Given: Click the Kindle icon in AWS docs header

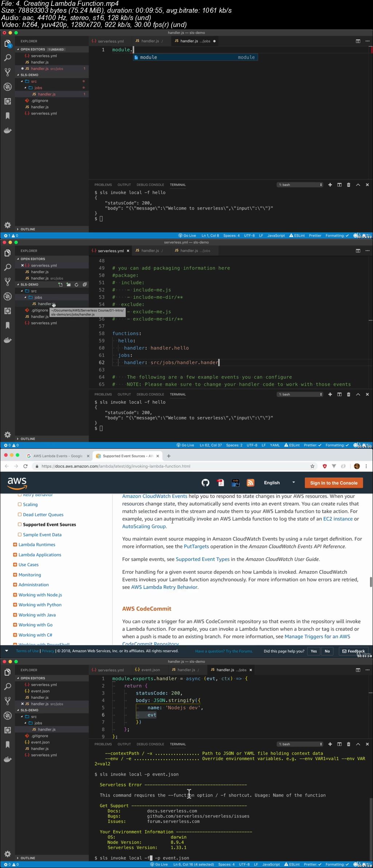Looking at the screenshot, I should tap(235, 483).
